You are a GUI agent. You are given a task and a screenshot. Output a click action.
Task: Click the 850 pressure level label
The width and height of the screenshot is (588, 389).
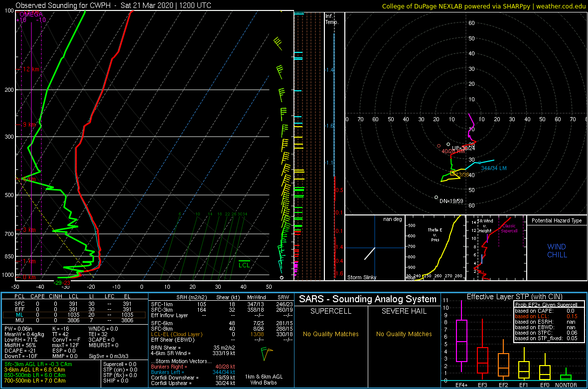(8, 256)
